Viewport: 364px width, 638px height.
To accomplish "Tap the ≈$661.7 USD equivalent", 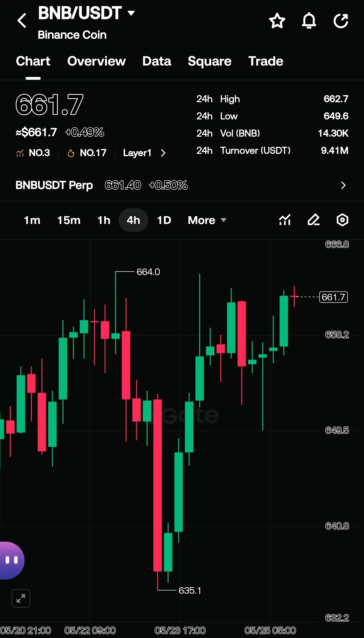I will tap(36, 132).
